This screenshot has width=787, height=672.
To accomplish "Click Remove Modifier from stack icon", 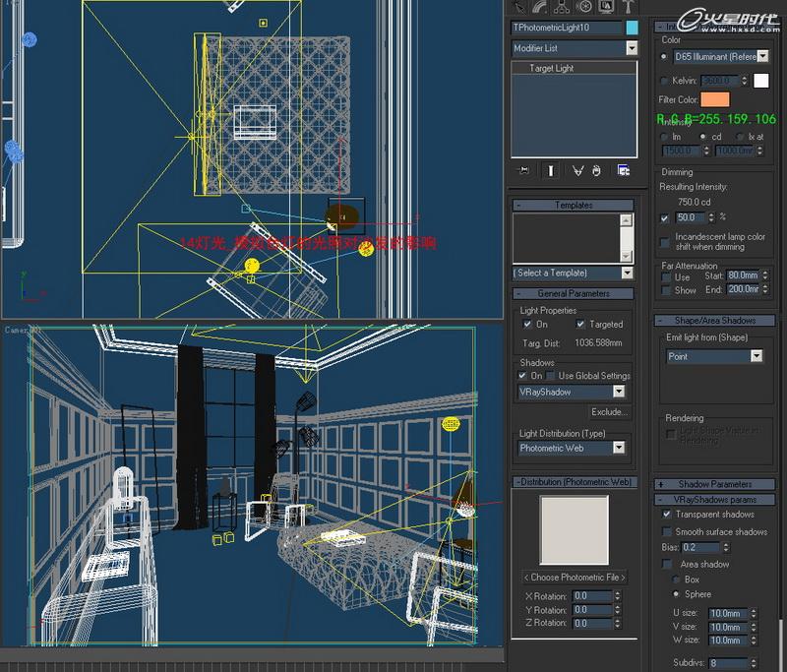I will [x=596, y=170].
